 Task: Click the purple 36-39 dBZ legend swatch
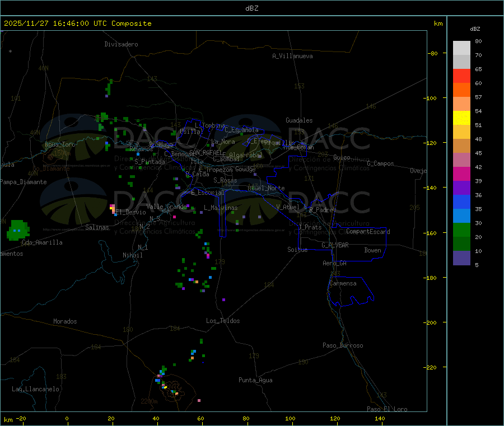(x=461, y=188)
